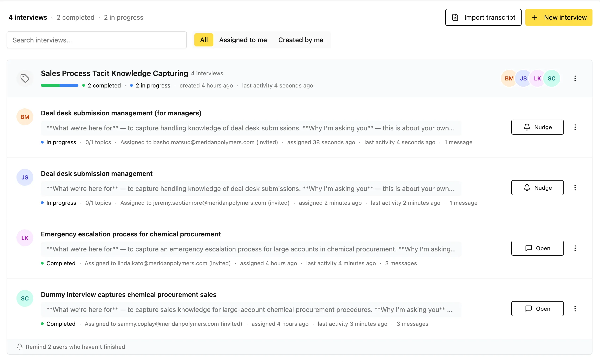600x364 pixels.
Task: Open kebab menu for Dummy interview row
Action: pyautogui.click(x=575, y=308)
